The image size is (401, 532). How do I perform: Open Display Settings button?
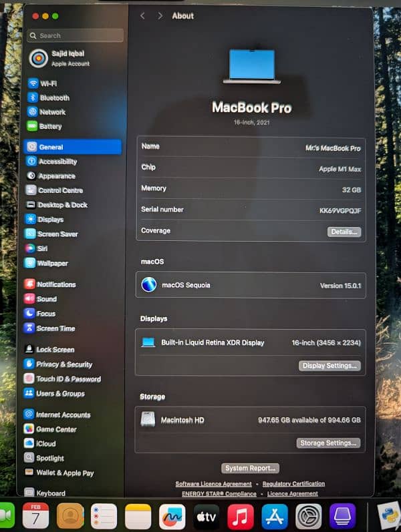pos(329,366)
